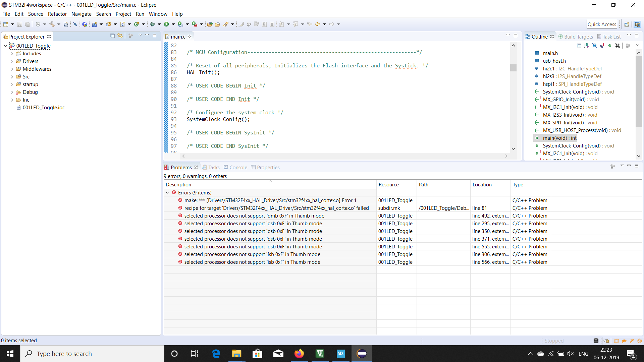Switch to the Console tab
644x362 pixels.
[235, 168]
